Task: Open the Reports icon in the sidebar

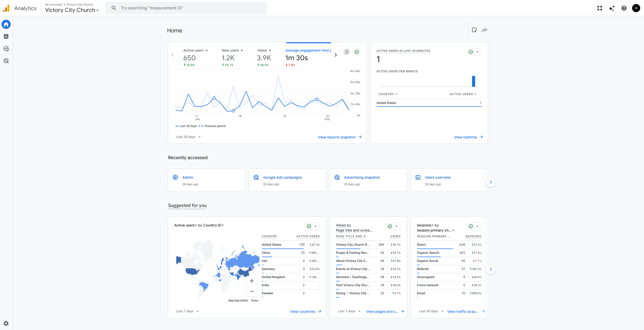Action: tap(6, 36)
